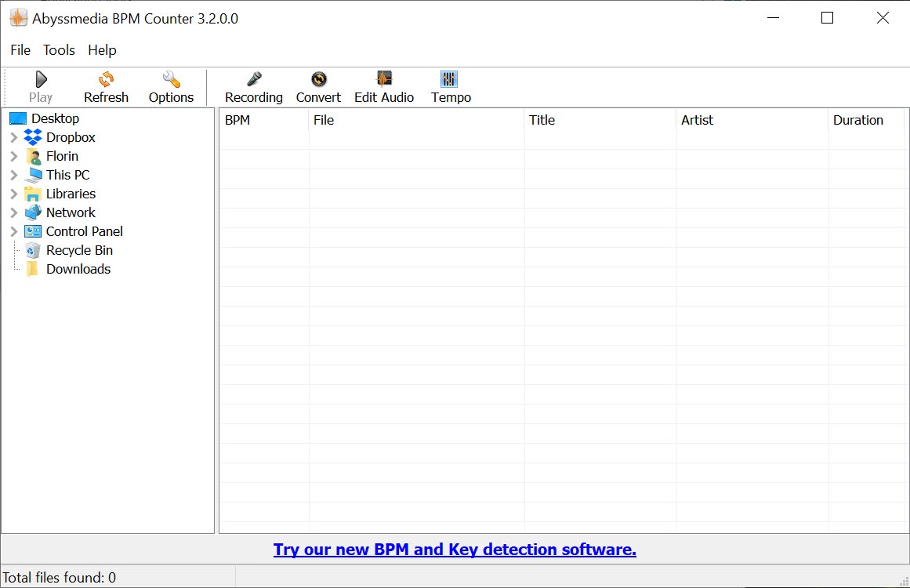Expand the Dropbox tree node
The image size is (910, 588).
(14, 137)
